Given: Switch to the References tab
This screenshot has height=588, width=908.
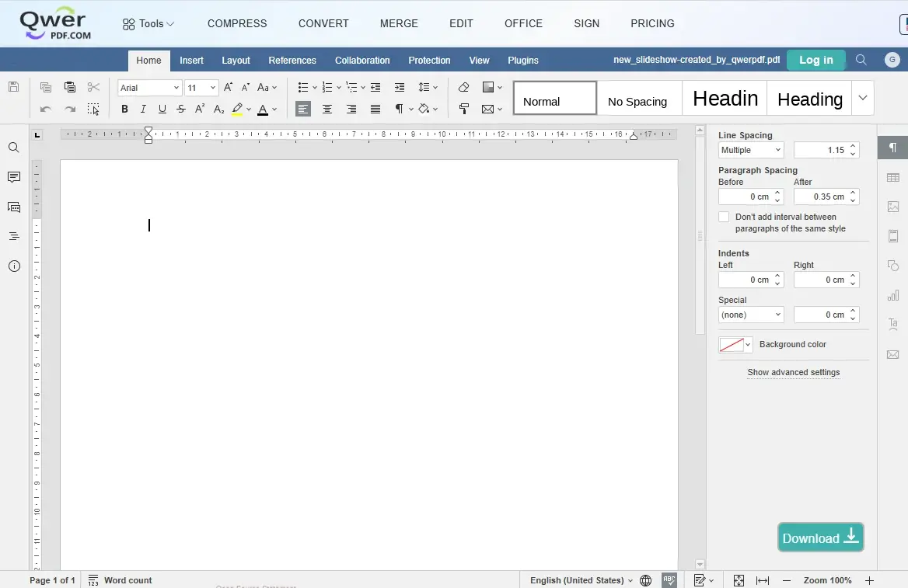Looking at the screenshot, I should coord(292,60).
